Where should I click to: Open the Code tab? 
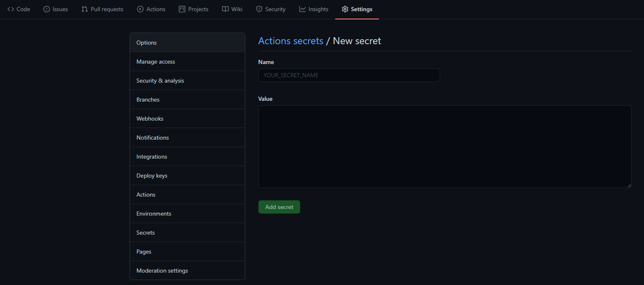pos(19,9)
